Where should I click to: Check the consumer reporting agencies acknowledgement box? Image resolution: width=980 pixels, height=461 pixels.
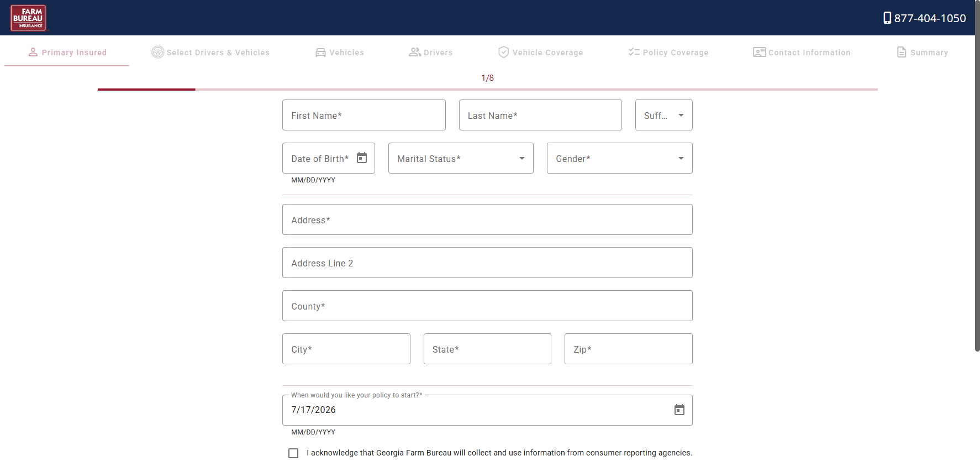coord(293,453)
